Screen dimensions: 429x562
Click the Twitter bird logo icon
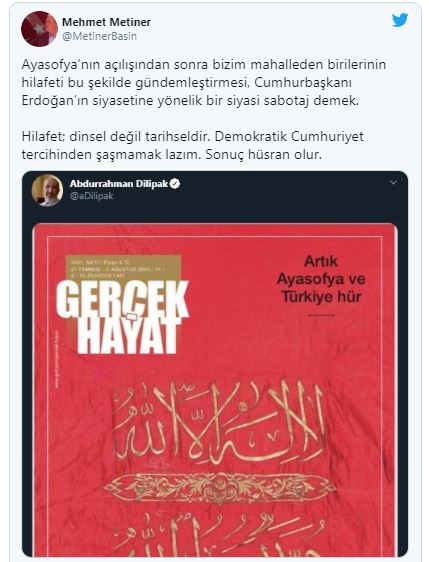(400, 20)
